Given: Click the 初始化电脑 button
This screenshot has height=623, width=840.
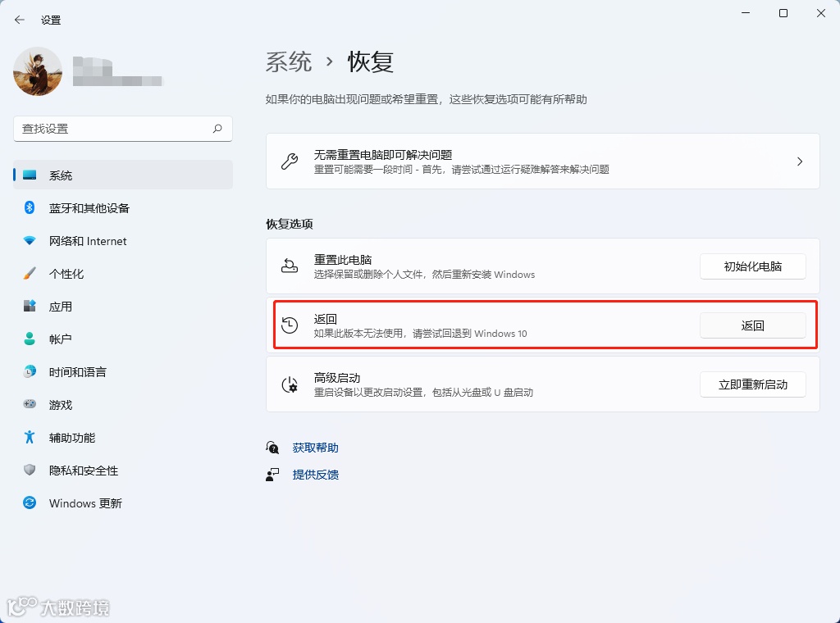Looking at the screenshot, I should (753, 266).
